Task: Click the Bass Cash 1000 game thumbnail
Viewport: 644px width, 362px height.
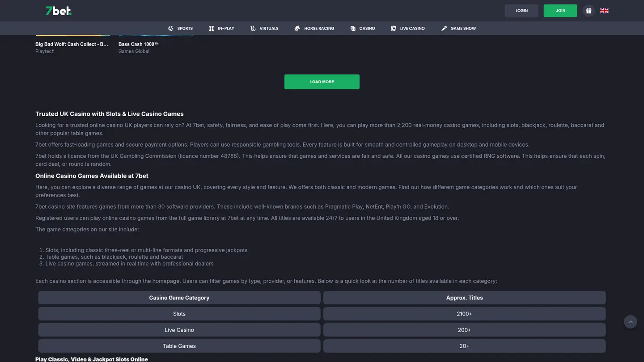Action: [x=156, y=35]
